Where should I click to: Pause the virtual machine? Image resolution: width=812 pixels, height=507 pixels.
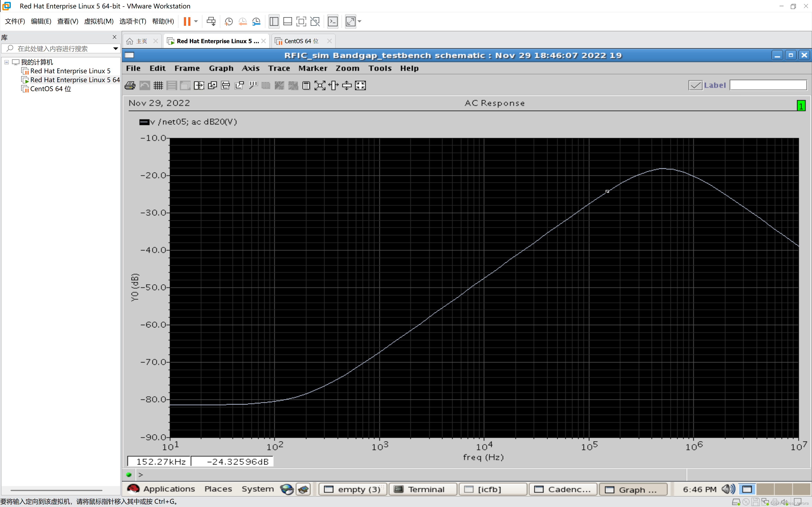(187, 21)
